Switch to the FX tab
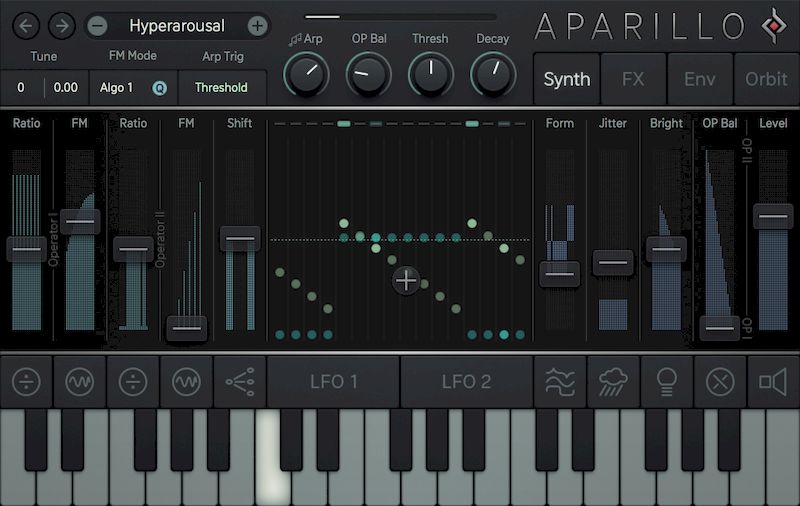The width and height of the screenshot is (800, 506). point(633,79)
